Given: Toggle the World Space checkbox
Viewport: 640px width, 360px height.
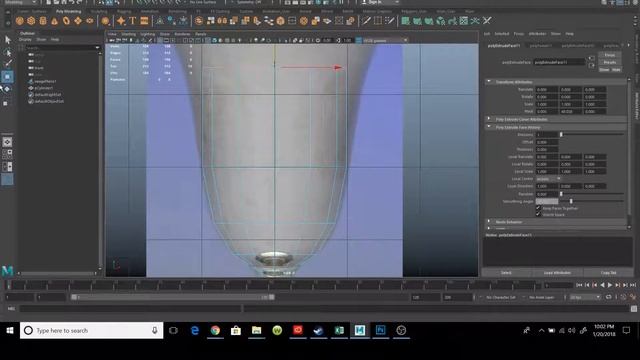Looking at the screenshot, I should (538, 214).
